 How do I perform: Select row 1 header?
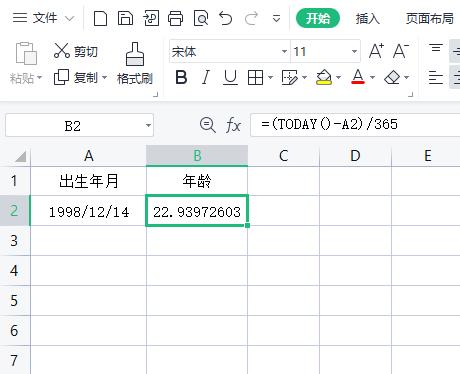pos(15,181)
